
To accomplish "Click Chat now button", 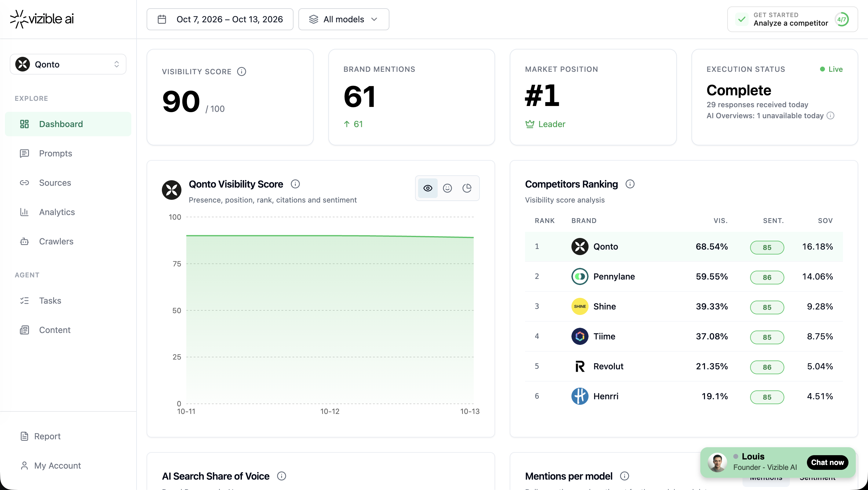I will [827, 463].
